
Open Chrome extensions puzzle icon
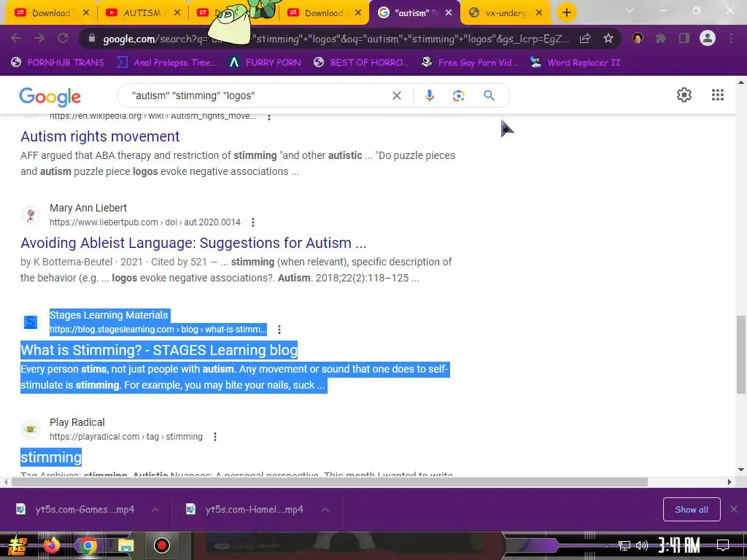(661, 38)
